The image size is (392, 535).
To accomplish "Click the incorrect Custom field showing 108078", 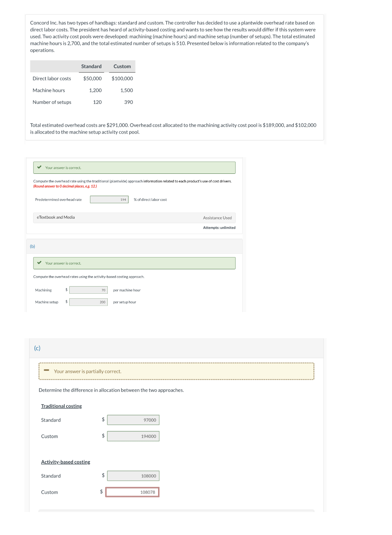I will tap(132, 492).
